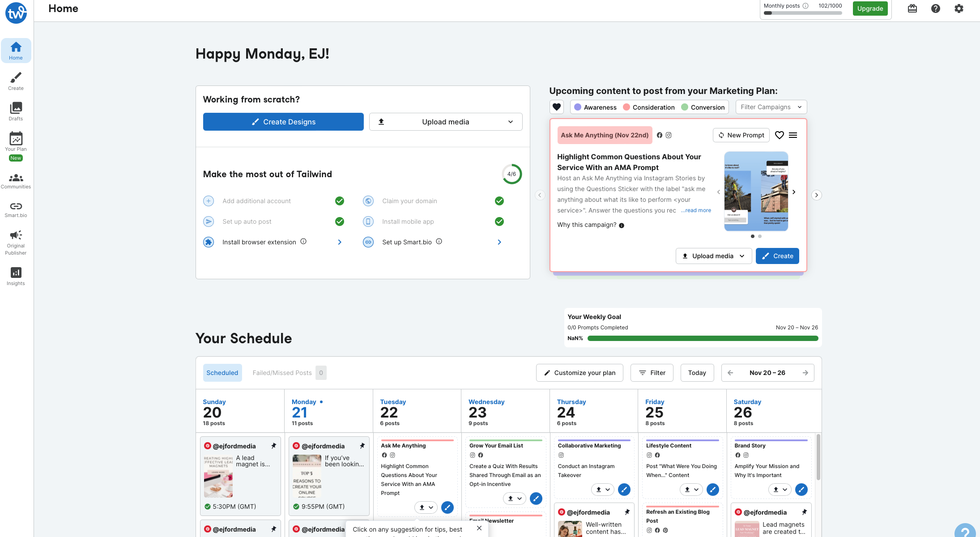Switch to Failed/Missed Posts tab
This screenshot has height=537, width=980.
[282, 373]
